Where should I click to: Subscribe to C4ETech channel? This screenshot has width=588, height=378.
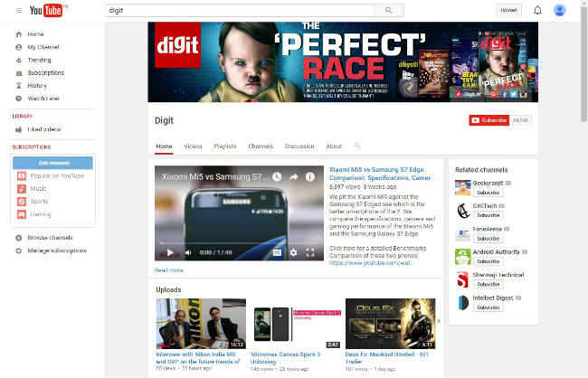tap(488, 215)
